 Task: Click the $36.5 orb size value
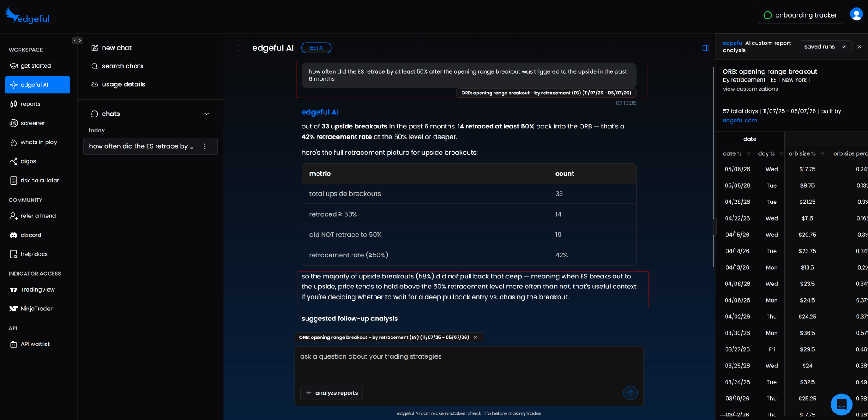pos(808,333)
